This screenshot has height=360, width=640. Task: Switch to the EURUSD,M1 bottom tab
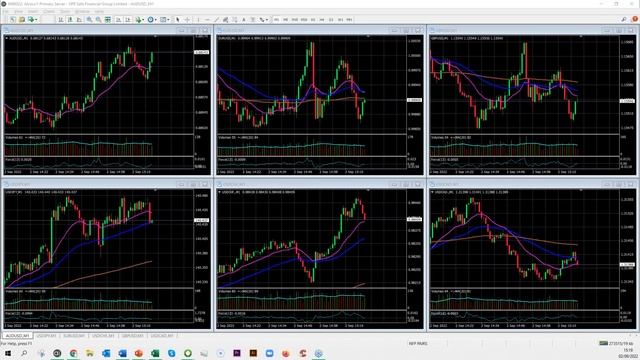(74, 336)
